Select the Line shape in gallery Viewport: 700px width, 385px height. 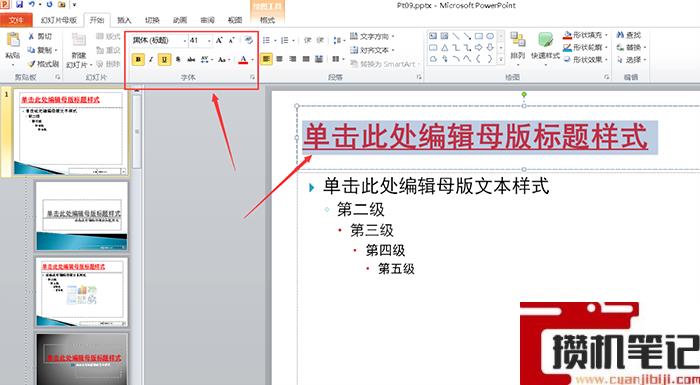[x=456, y=36]
